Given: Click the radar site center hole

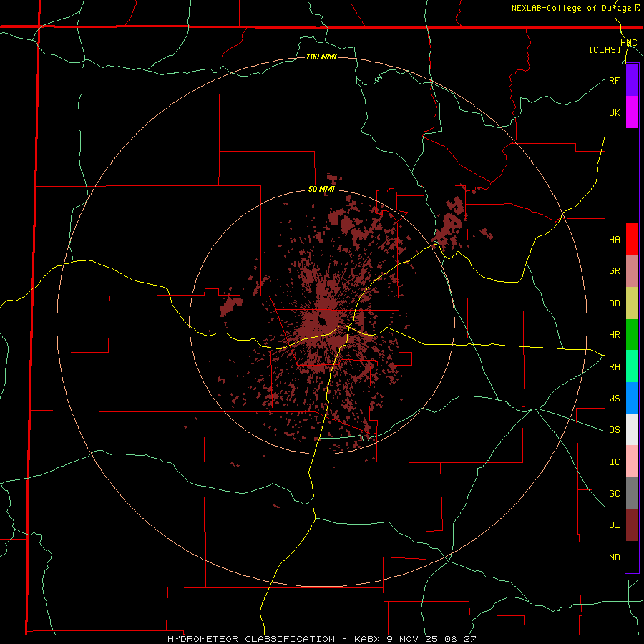Looking at the screenshot, I should point(323,321).
